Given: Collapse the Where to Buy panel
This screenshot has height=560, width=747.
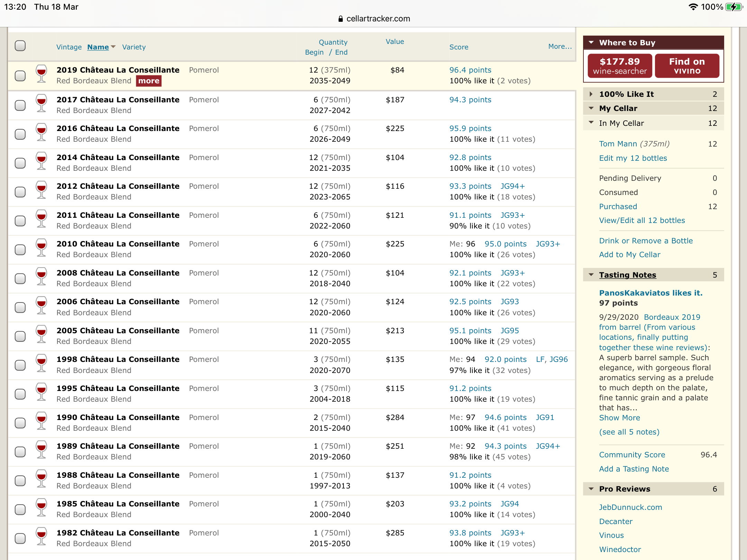Looking at the screenshot, I should [591, 43].
